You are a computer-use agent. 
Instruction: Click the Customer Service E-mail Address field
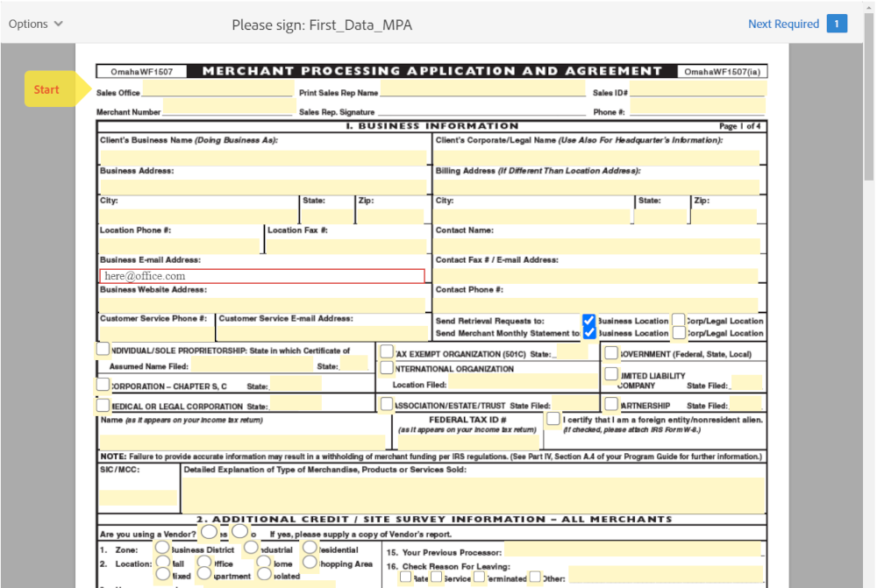pos(322,333)
